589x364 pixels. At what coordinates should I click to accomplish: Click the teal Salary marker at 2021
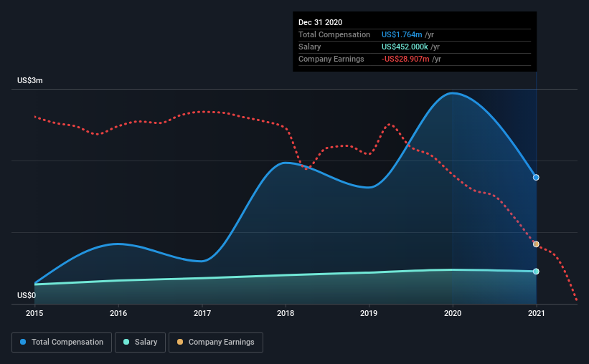pos(536,272)
